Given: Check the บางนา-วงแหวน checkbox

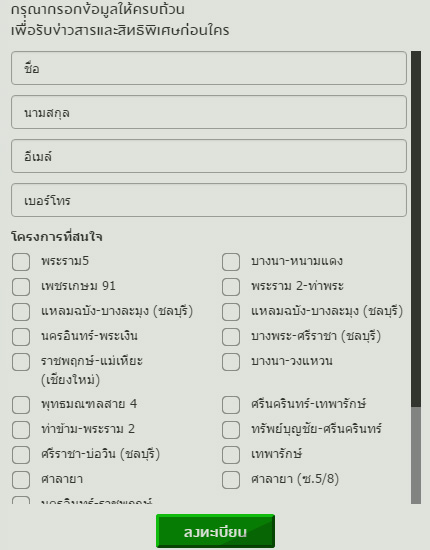Looking at the screenshot, I should pyautogui.click(x=231, y=362).
